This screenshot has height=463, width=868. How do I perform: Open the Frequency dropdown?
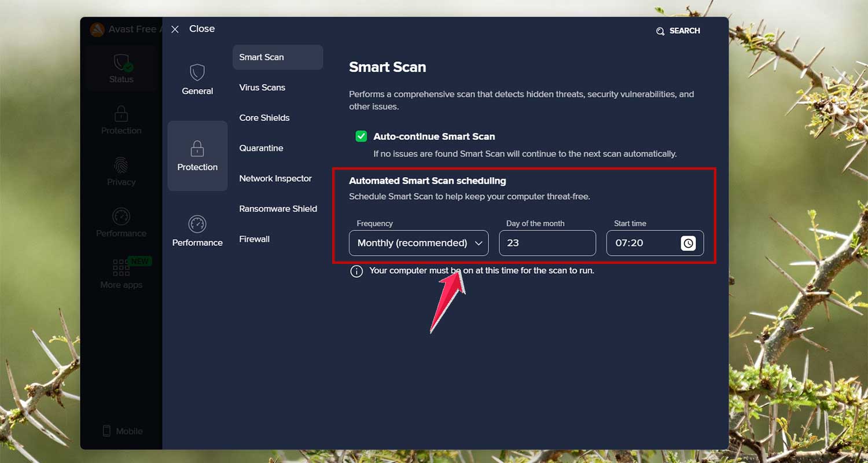point(418,243)
